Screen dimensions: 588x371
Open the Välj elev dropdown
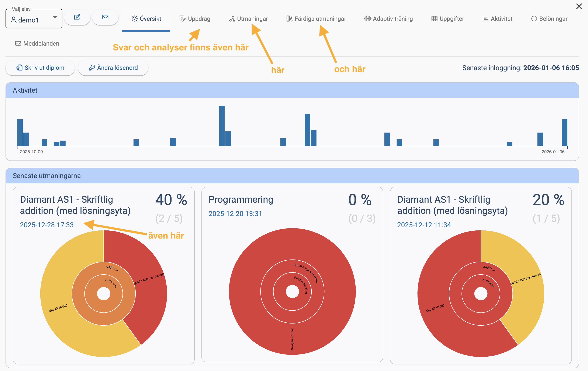pyautogui.click(x=34, y=19)
